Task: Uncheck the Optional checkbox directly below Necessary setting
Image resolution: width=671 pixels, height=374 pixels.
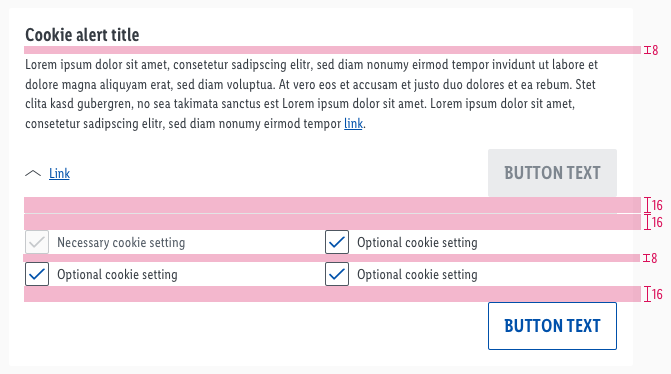Action: pyautogui.click(x=37, y=274)
